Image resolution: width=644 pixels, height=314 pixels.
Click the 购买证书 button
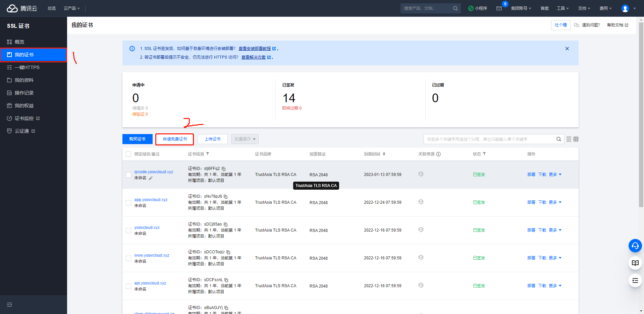(138, 139)
